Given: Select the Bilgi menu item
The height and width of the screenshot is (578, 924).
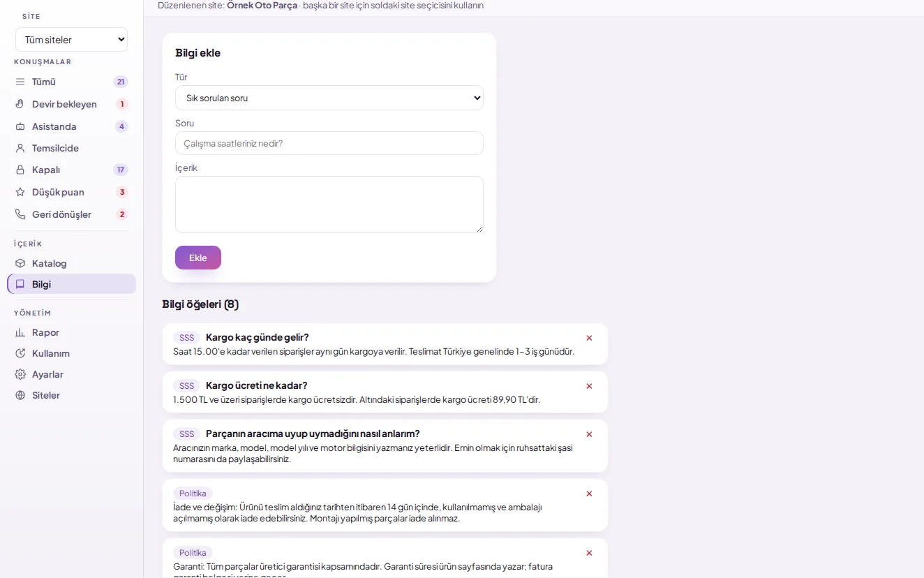Looking at the screenshot, I should coord(71,284).
